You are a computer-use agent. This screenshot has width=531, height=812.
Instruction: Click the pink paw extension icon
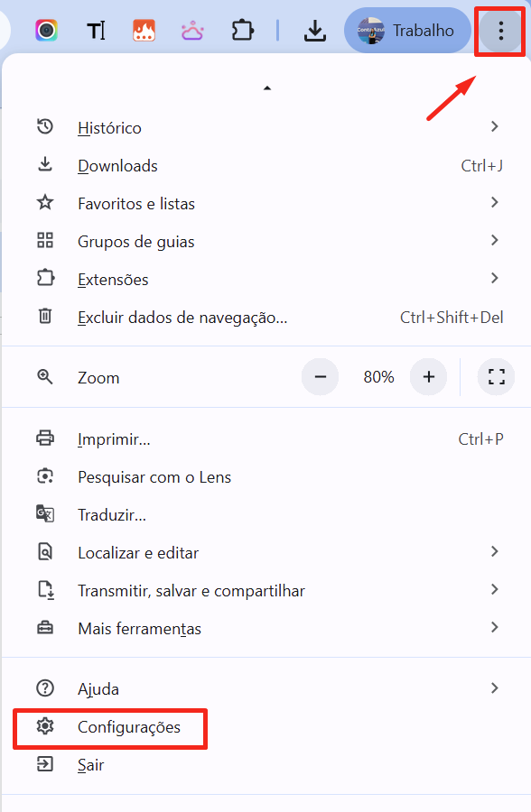click(x=191, y=30)
